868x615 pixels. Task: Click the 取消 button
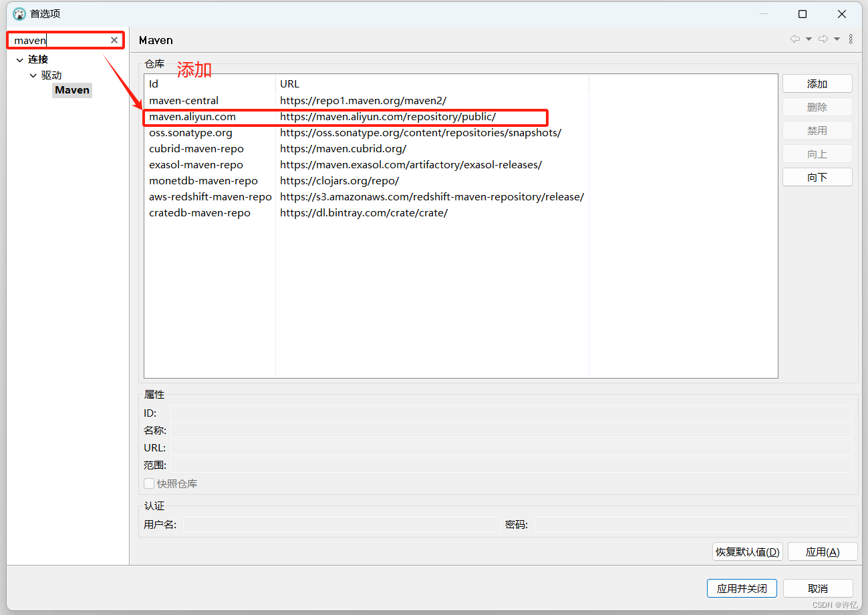[x=818, y=588]
